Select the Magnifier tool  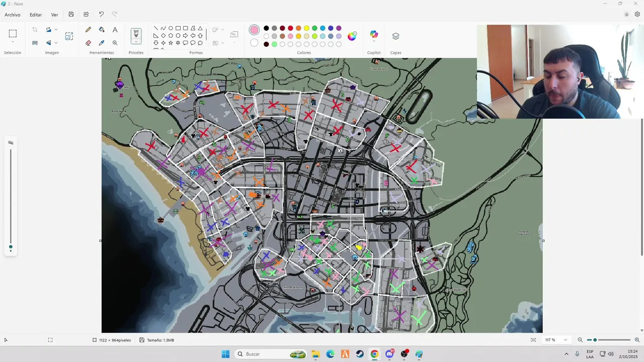pos(115,43)
